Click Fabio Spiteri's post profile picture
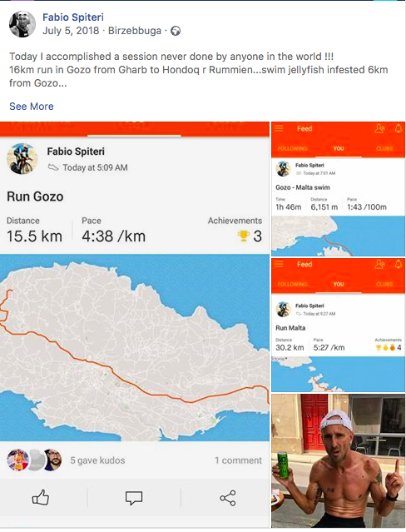The image size is (406, 532). tap(22, 24)
